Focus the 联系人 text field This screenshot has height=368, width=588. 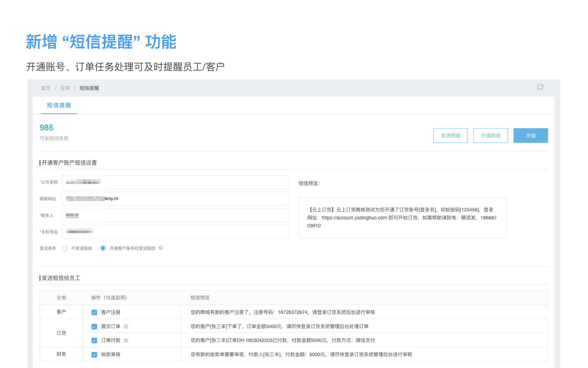(175, 215)
